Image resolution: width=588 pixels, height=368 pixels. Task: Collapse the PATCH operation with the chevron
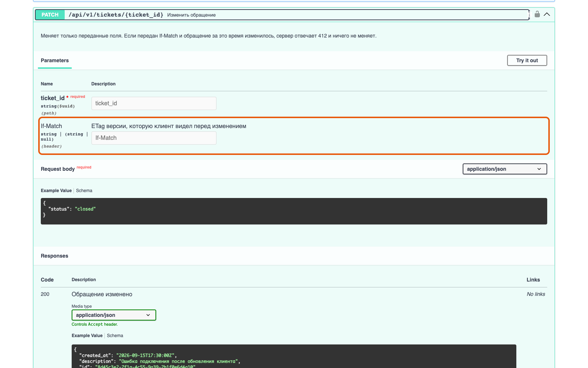(x=547, y=14)
